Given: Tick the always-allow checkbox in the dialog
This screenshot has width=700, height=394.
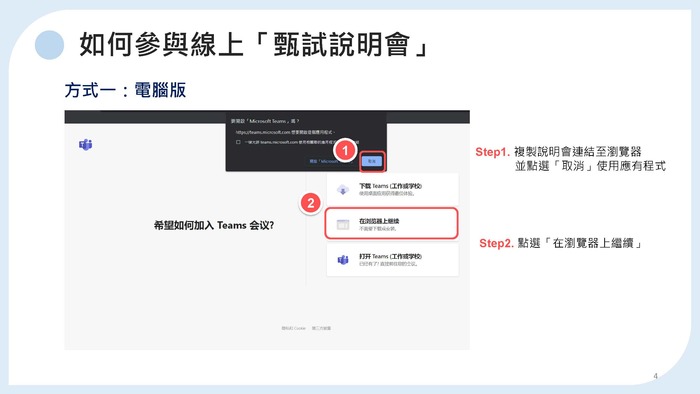Looking at the screenshot, I should (x=238, y=142).
